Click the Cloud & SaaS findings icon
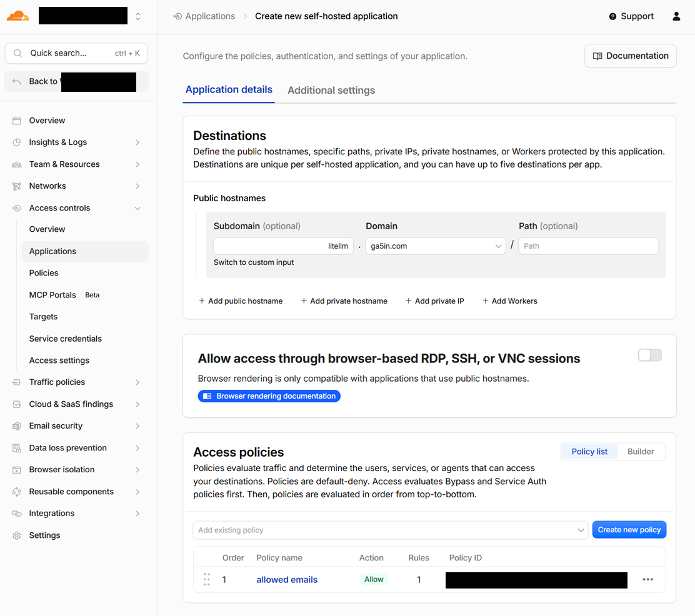Screen dimensions: 695x616 (17, 404)
